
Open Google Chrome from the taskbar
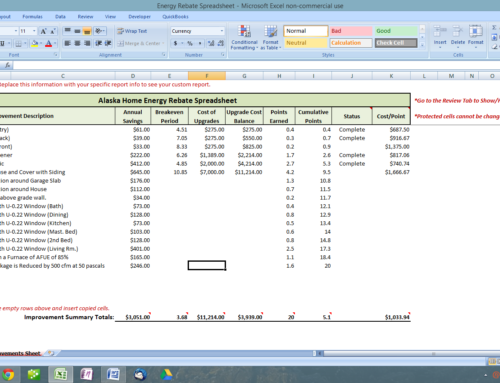pyautogui.click(x=8, y=375)
